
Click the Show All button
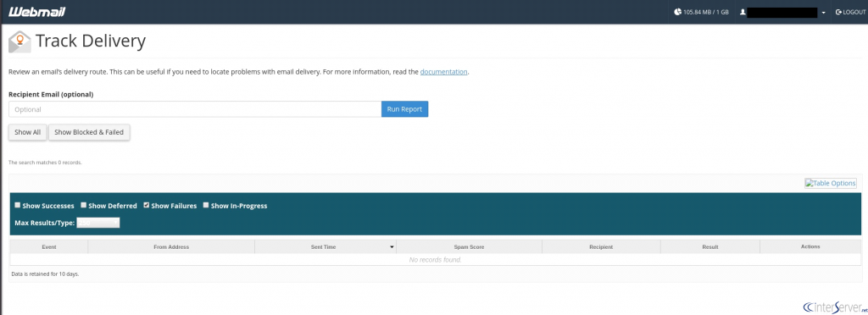point(28,133)
